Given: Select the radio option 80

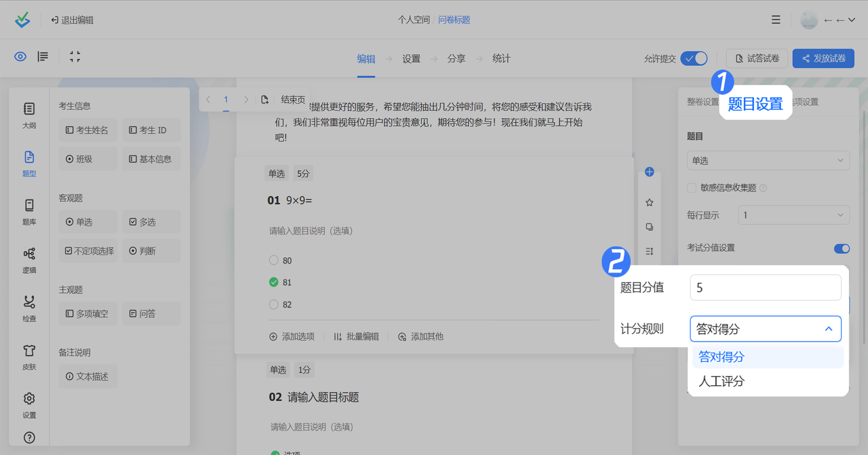Looking at the screenshot, I should pyautogui.click(x=274, y=260).
